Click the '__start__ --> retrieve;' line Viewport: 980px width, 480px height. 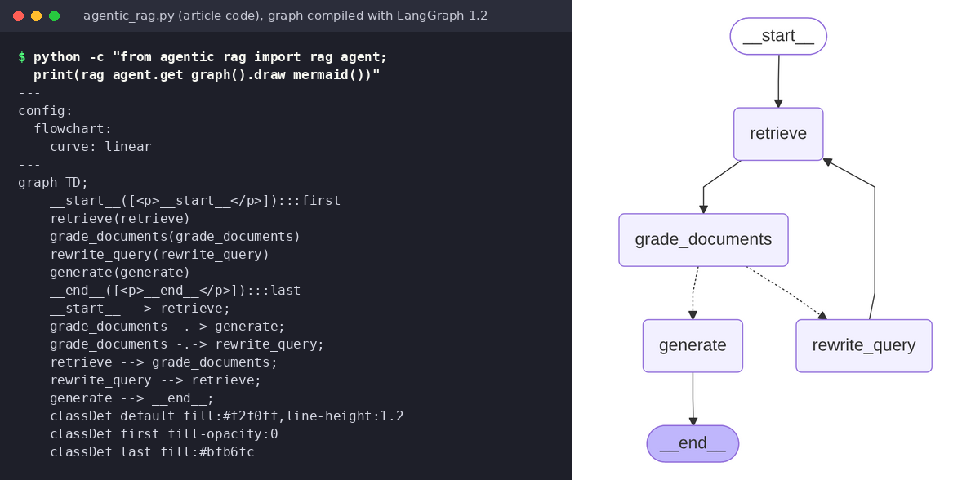(x=140, y=309)
